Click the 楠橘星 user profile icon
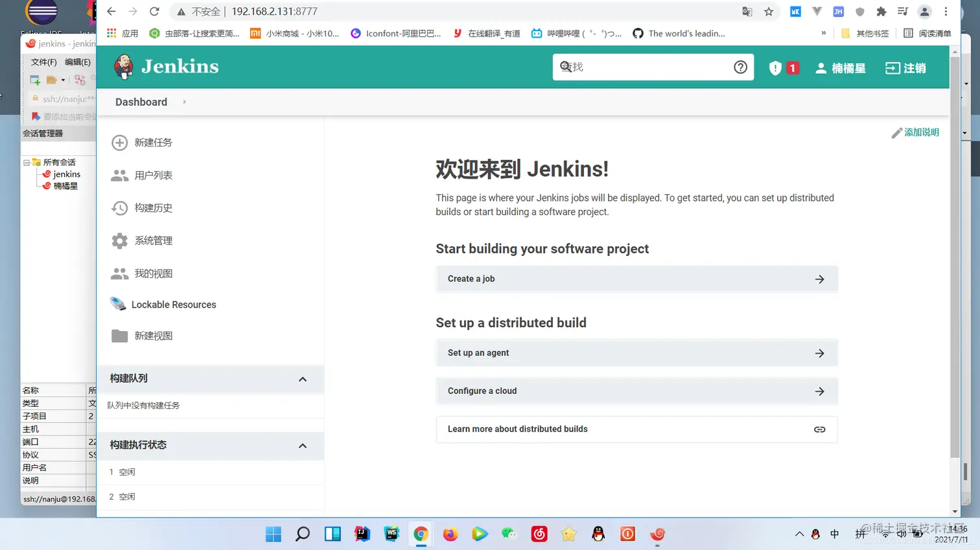The width and height of the screenshot is (980, 550). 821,67
